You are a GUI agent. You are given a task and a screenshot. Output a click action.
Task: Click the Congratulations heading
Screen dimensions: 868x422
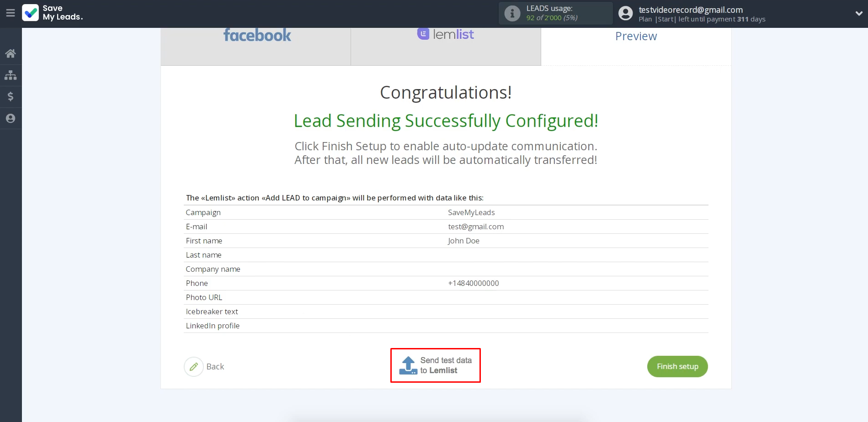(x=446, y=93)
